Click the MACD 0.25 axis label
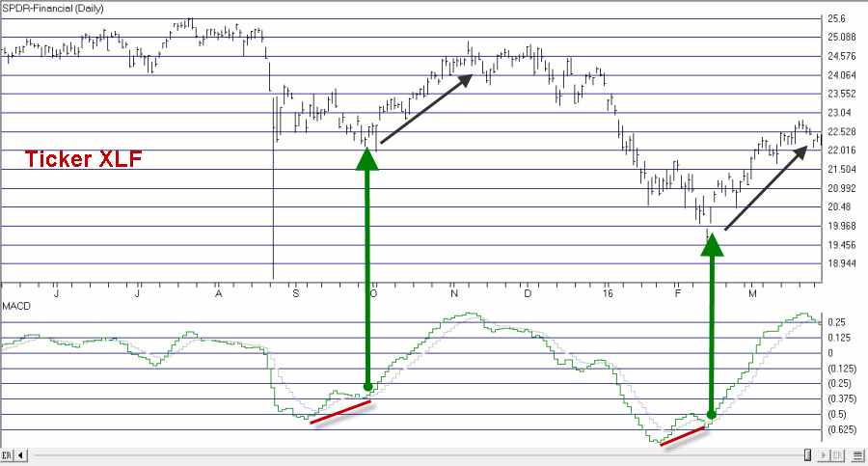 (x=836, y=322)
